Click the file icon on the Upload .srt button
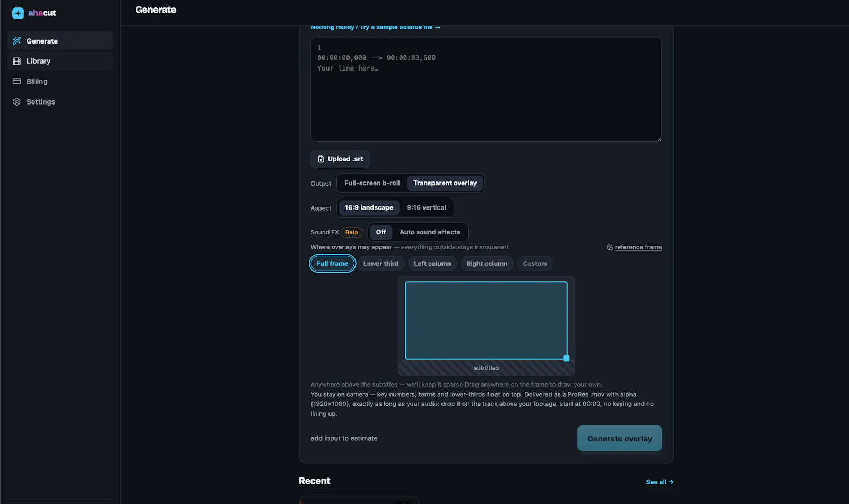 (x=321, y=159)
